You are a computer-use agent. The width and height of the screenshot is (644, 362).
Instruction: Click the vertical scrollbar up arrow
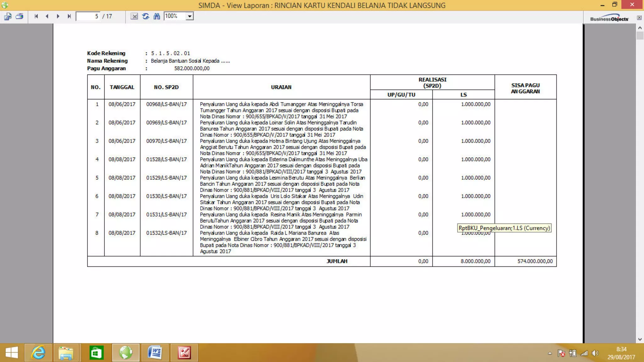click(x=640, y=28)
